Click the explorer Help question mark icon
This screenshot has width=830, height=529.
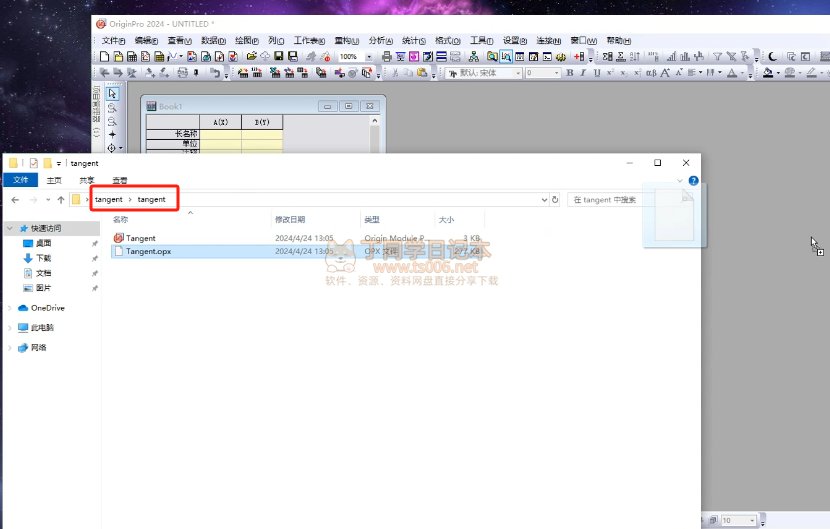pos(693,181)
